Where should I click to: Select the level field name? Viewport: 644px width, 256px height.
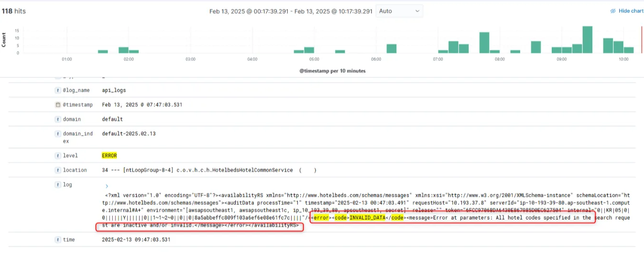coord(70,156)
